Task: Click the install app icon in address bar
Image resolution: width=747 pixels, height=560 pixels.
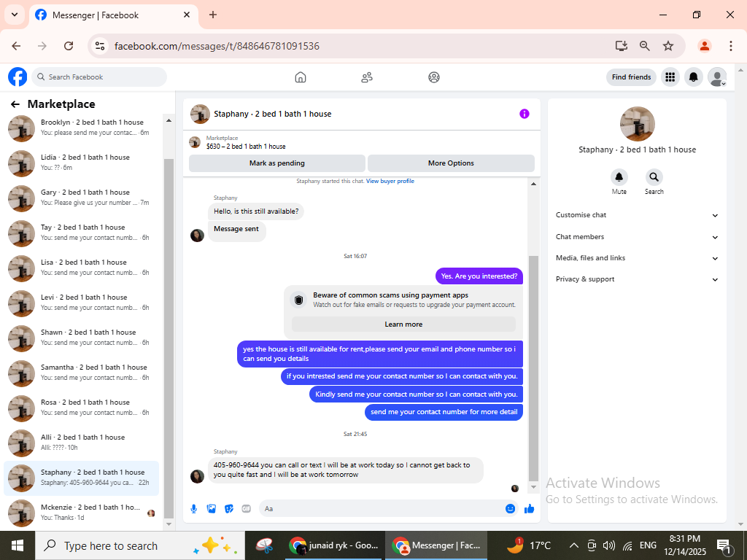Action: 622,46
